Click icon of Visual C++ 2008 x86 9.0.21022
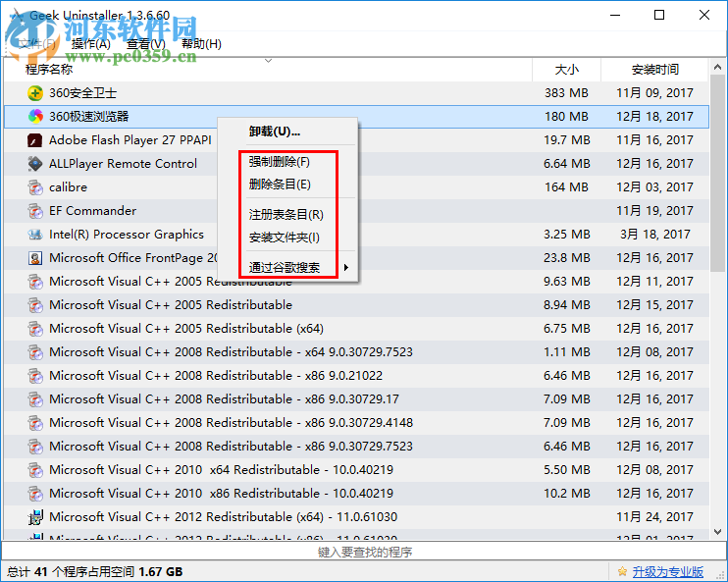 35,376
